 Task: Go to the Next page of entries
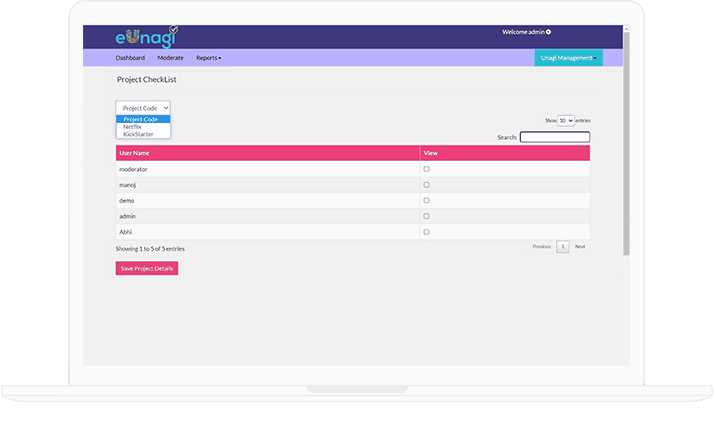580,246
